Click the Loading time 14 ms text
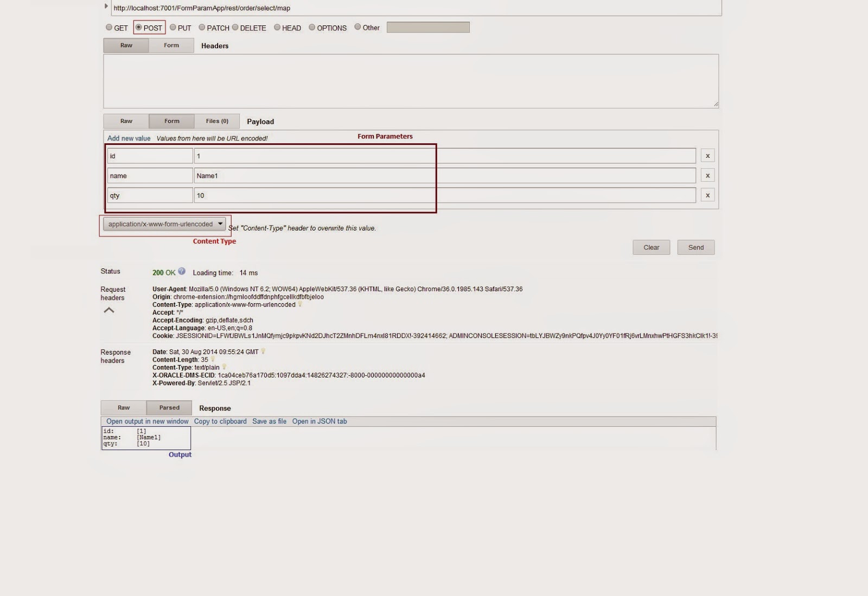 (225, 273)
